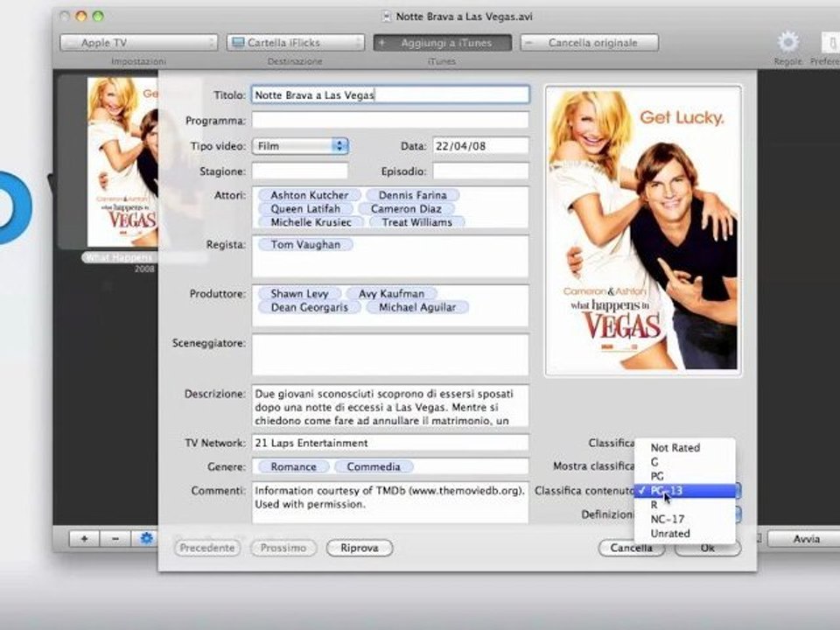Toggle Cancella originale button
The height and width of the screenshot is (630, 840).
(589, 43)
